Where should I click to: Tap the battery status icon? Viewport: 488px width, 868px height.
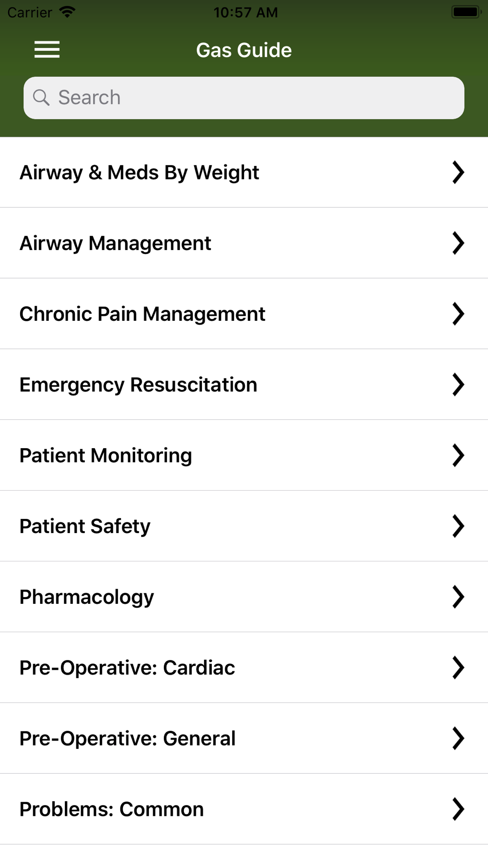pos(466,12)
